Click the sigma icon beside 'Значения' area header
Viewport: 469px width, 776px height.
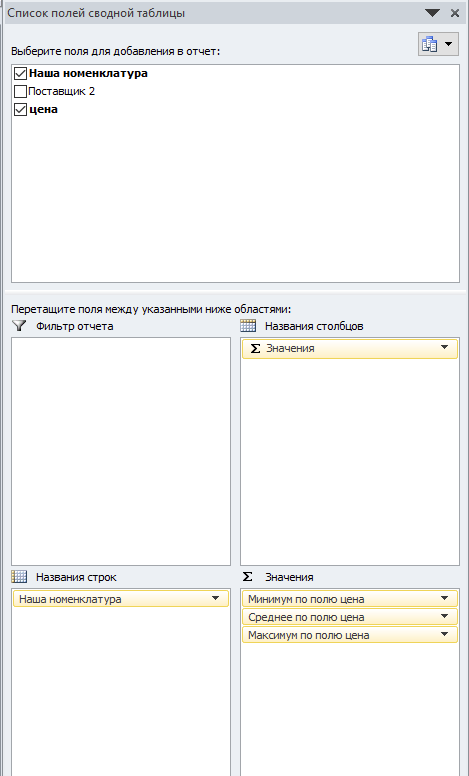[x=248, y=577]
